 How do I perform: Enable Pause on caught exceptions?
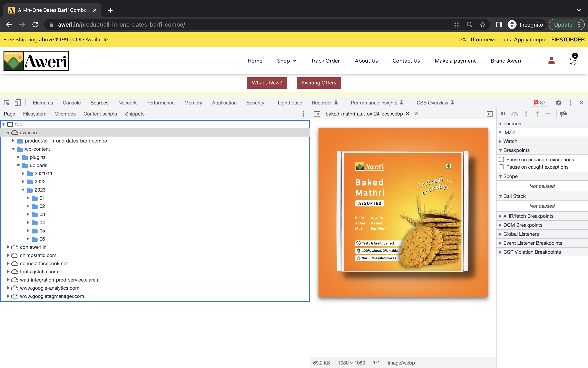pyautogui.click(x=501, y=167)
